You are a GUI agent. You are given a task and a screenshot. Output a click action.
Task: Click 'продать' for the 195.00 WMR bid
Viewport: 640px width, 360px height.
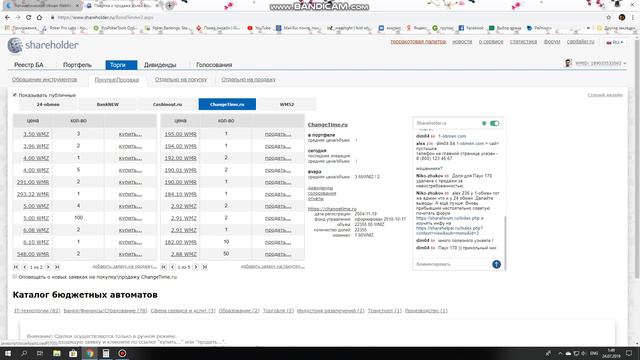pyautogui.click(x=278, y=134)
